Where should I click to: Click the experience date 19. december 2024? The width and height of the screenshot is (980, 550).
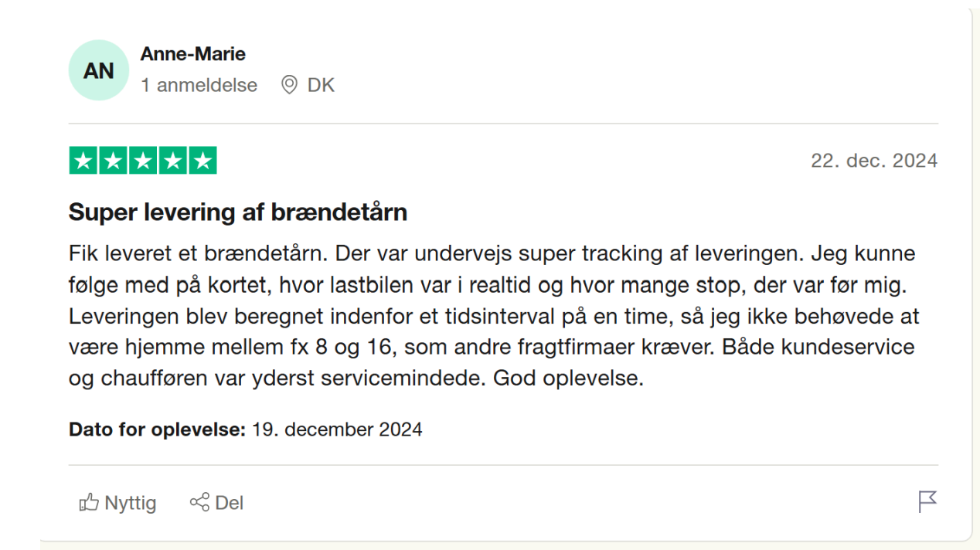(x=337, y=429)
